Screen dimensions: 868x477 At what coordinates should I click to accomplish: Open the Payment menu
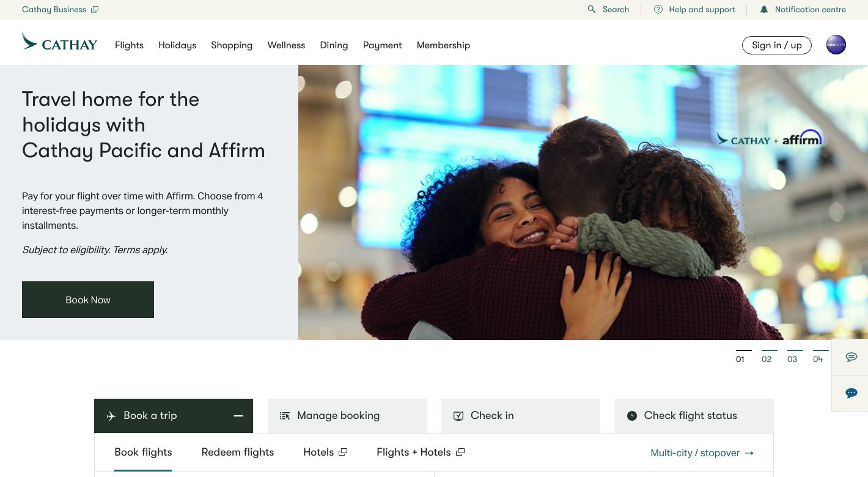click(382, 45)
